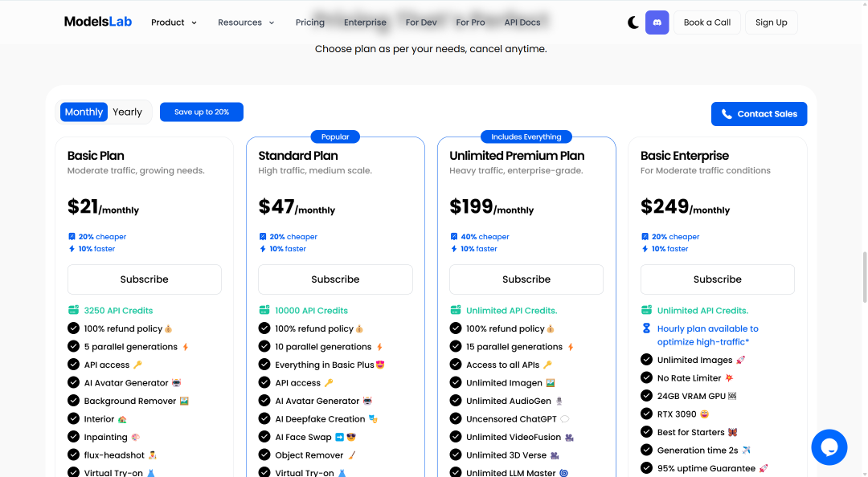Click the $199/monthly price text
This screenshot has height=477, width=868.
[492, 207]
